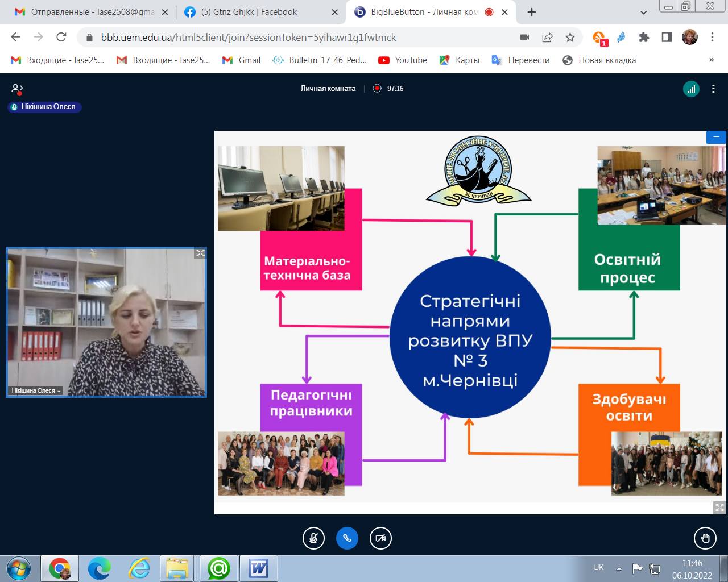
Task: Unmute the microphone button
Action: [313, 538]
